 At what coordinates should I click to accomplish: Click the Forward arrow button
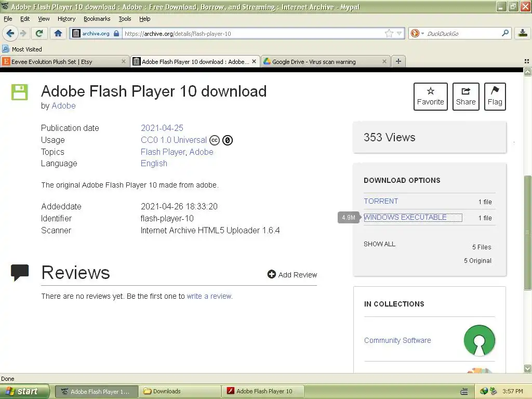click(x=23, y=33)
